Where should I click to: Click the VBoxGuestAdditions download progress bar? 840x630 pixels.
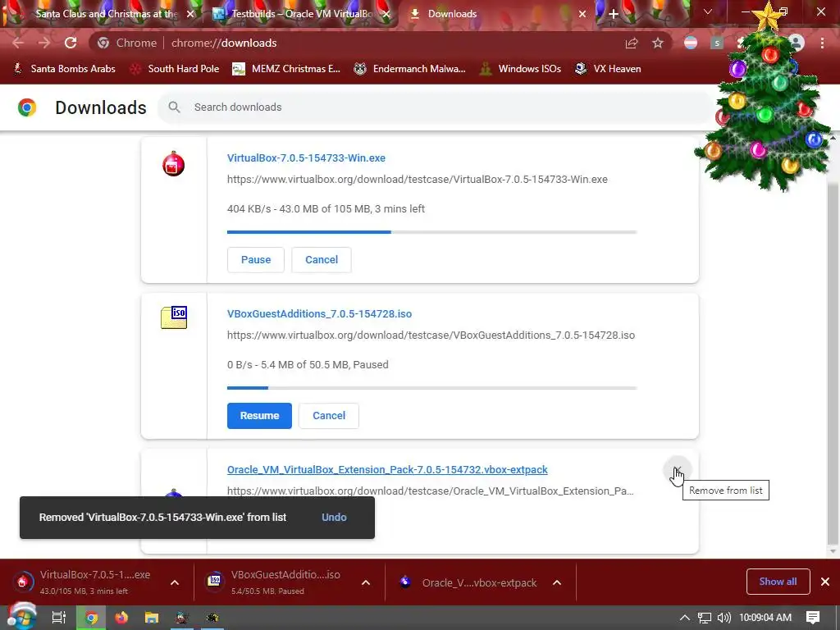(431, 388)
